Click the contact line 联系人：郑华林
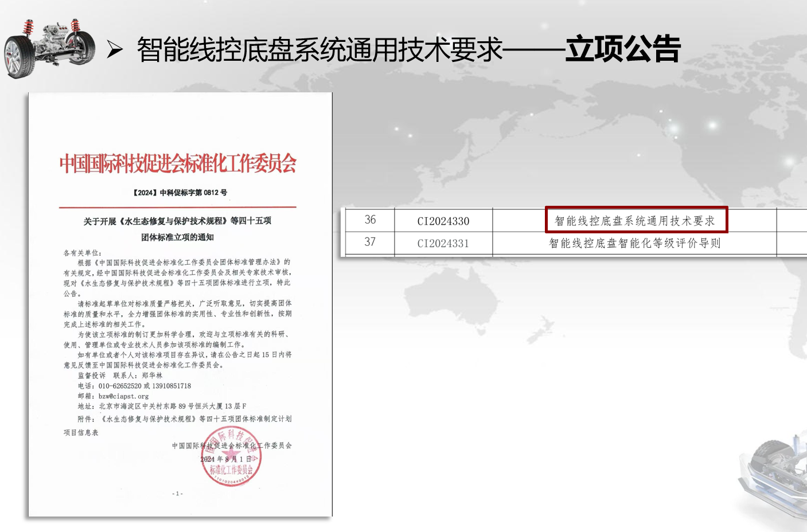The width and height of the screenshot is (807, 532). point(138,375)
